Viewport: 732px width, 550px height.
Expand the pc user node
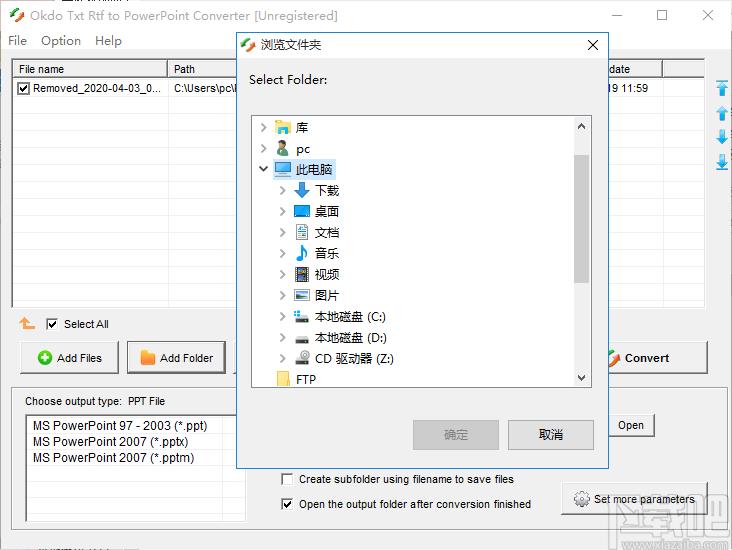point(264,148)
